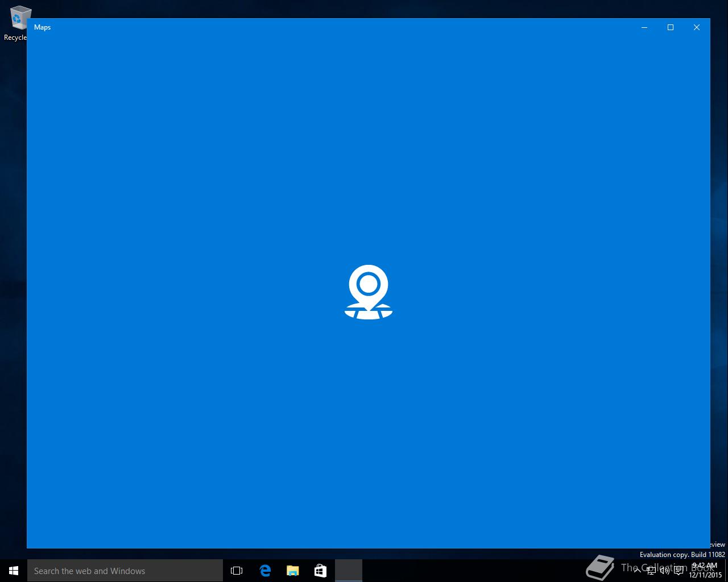Viewport: 728px width, 582px height.
Task: Open Task View from the taskbar
Action: [237, 571]
